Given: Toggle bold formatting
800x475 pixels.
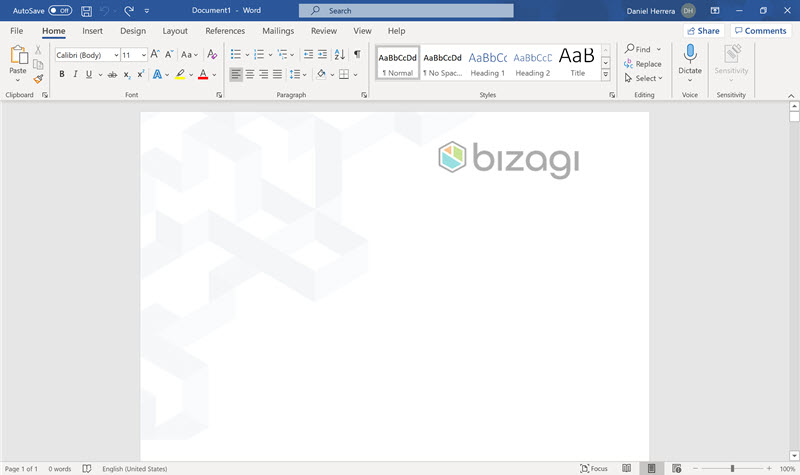Looking at the screenshot, I should tap(62, 74).
